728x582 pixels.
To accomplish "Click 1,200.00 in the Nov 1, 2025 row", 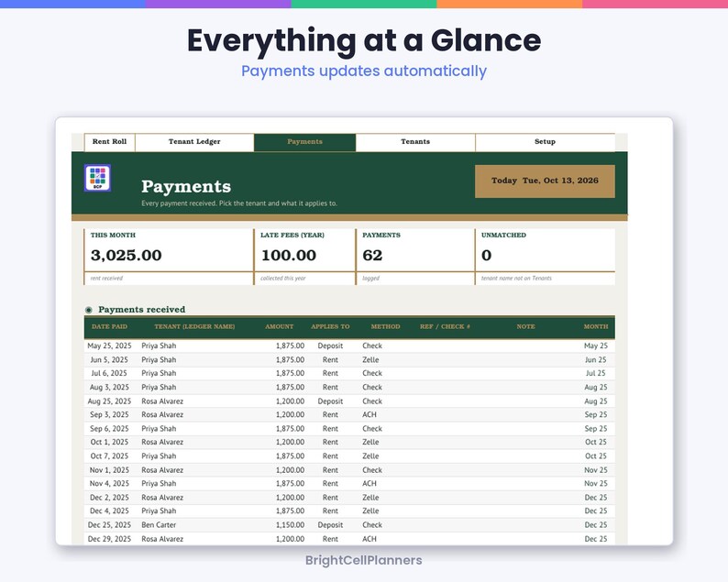I will pyautogui.click(x=290, y=469).
